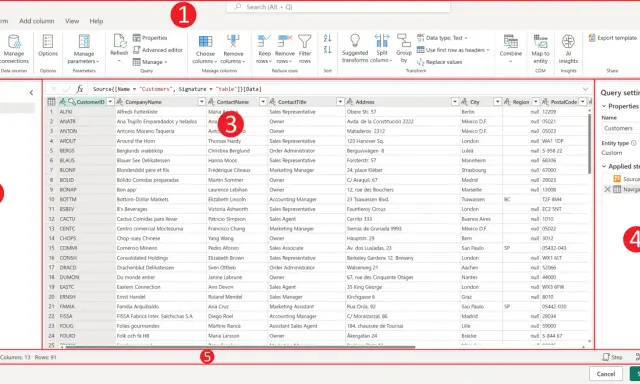Collapse the queries pane
The image size is (640, 384).
coord(31,93)
